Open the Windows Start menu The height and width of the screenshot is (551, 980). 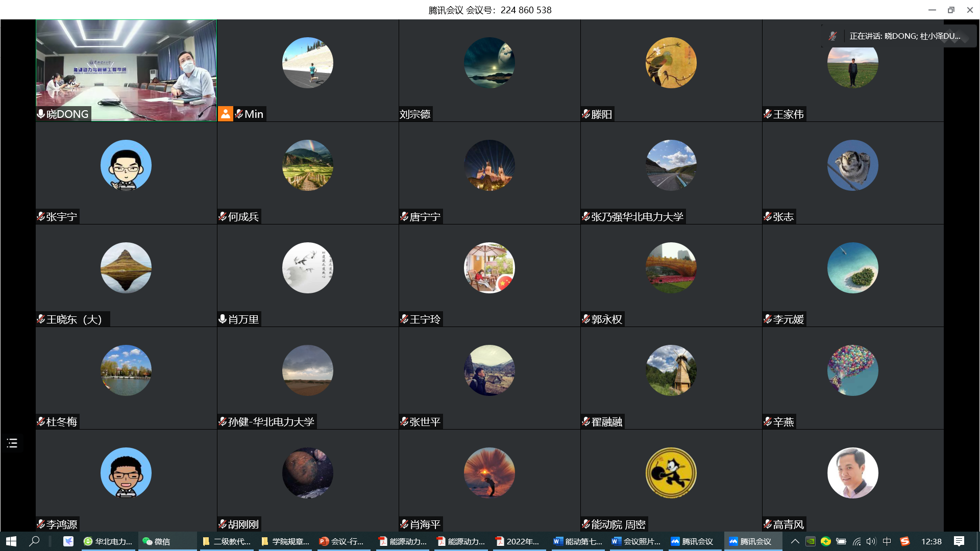click(11, 541)
